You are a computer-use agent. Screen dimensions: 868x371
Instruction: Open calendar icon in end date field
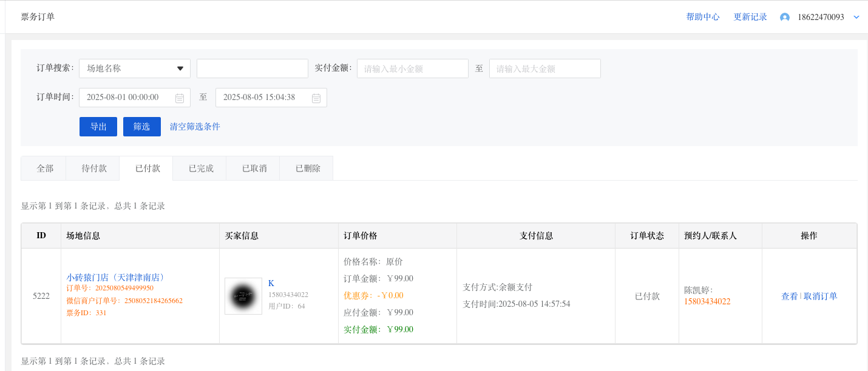(x=316, y=98)
